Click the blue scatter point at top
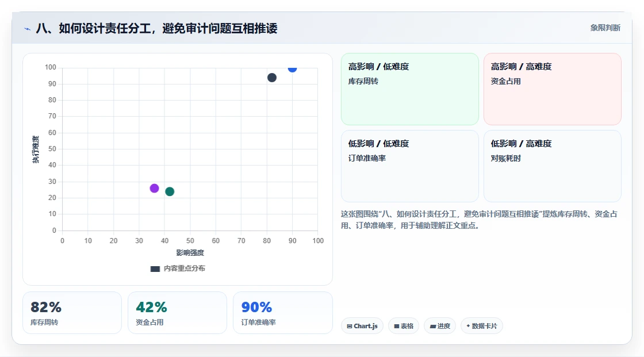The image size is (644, 357). (292, 68)
